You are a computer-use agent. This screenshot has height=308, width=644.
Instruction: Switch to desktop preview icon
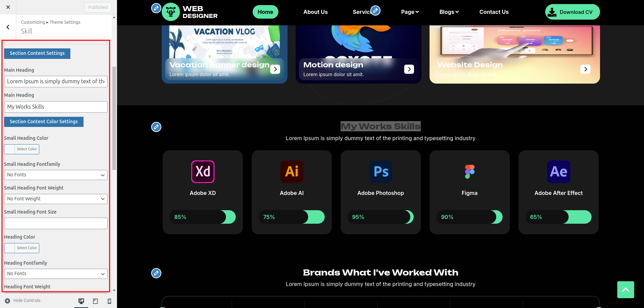(81, 301)
